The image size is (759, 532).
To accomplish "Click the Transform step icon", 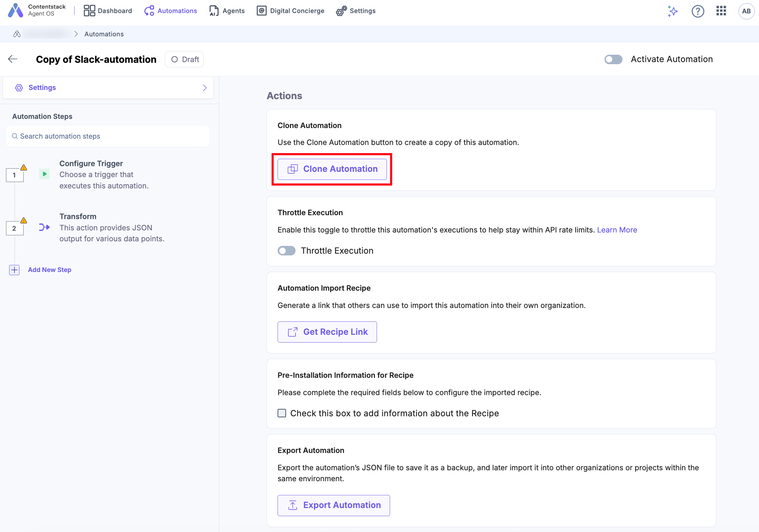I will 44,227.
